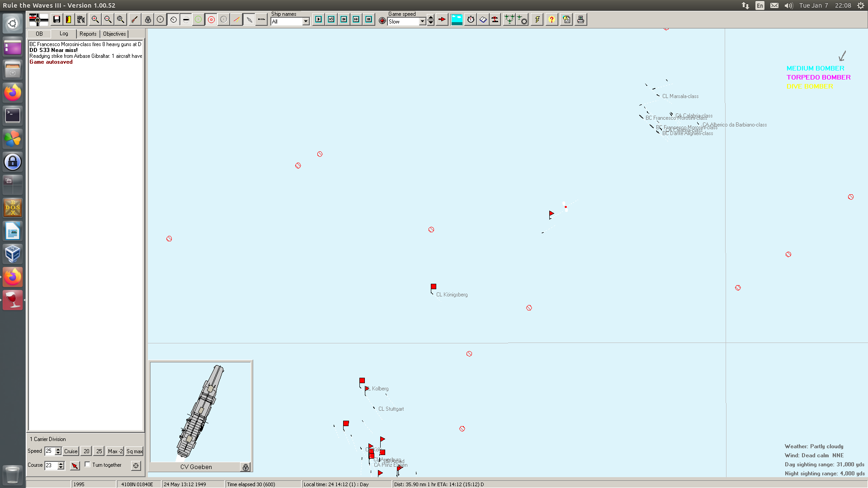Screen dimensions: 868x488
Task: Enable the Turn together checkbox
Action: [x=88, y=465]
